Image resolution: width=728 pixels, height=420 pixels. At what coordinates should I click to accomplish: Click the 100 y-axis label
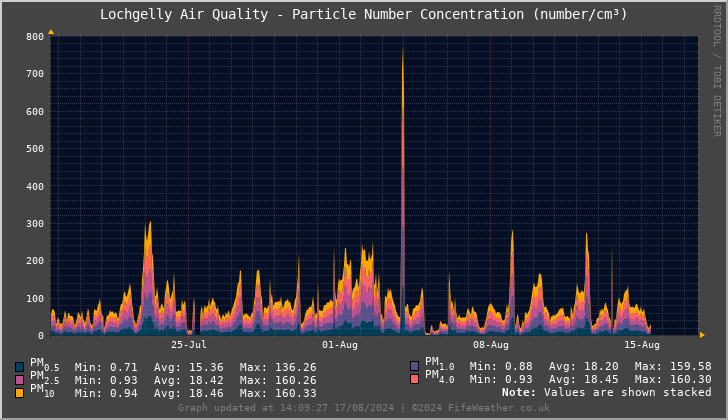[35, 298]
